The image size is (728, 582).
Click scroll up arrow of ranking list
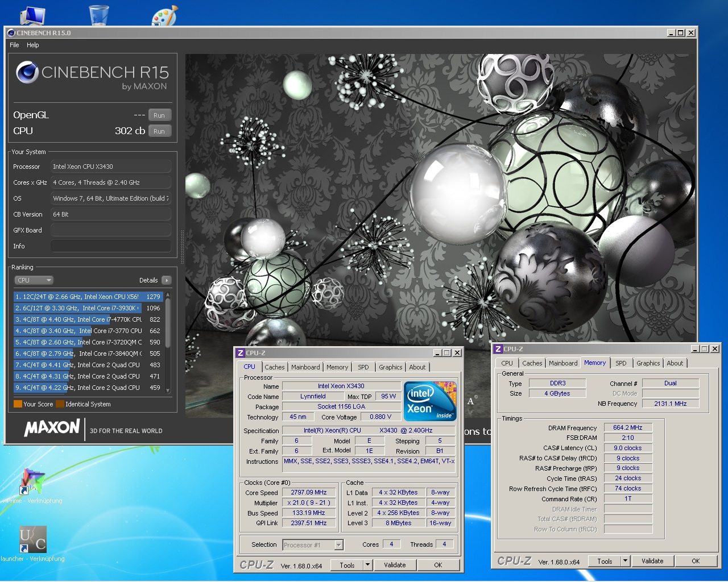(168, 296)
